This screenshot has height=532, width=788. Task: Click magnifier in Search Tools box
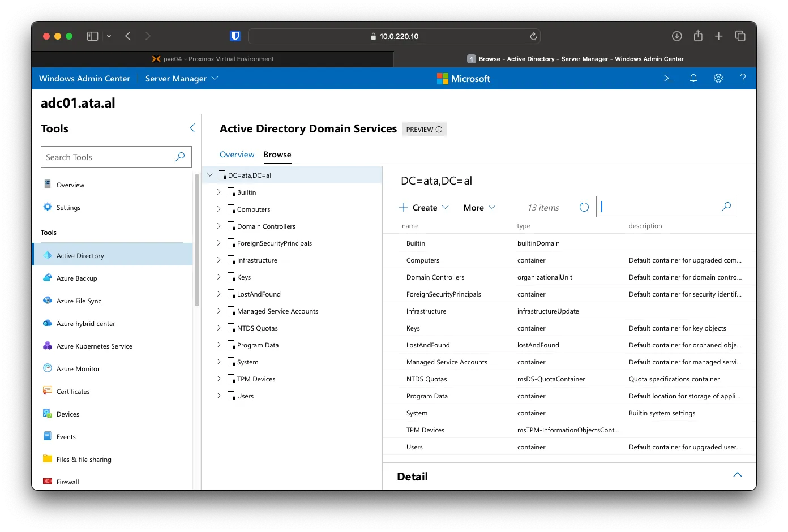click(180, 157)
